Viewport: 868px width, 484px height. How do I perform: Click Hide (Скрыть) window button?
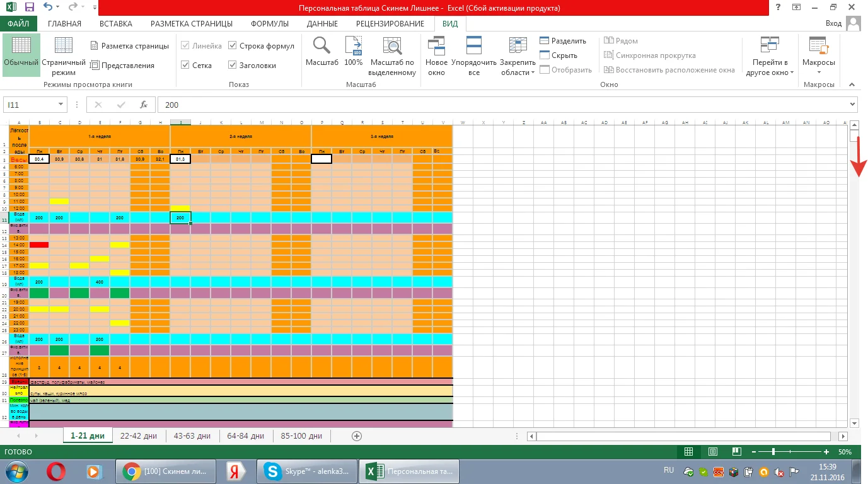[x=558, y=55]
